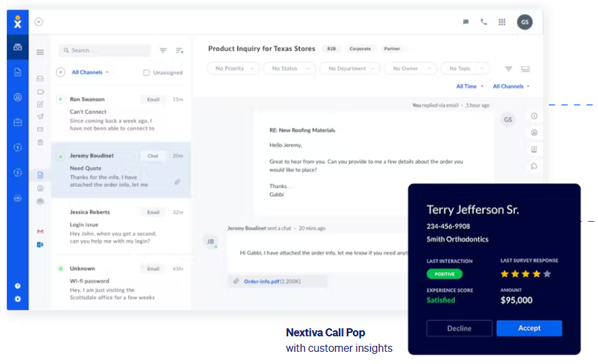The height and width of the screenshot is (364, 598).
Task: Click the Product Inquiry for Texas Stores title
Action: (x=262, y=49)
